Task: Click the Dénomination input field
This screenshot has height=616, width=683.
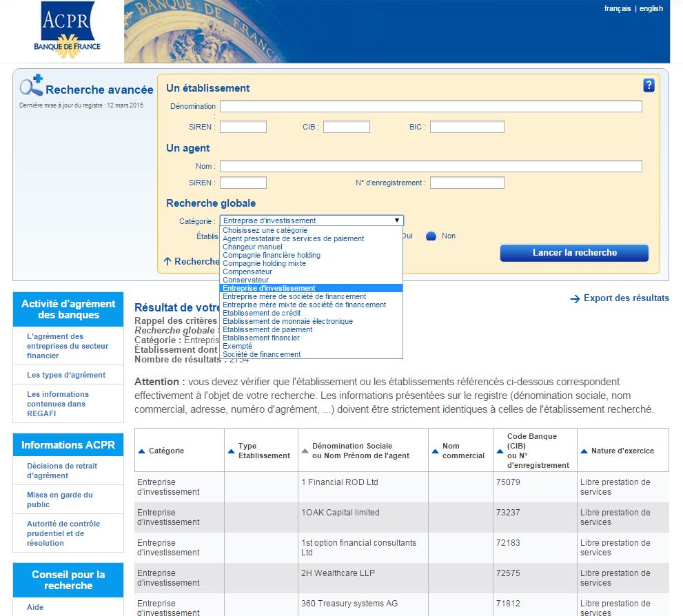Action: (x=431, y=106)
